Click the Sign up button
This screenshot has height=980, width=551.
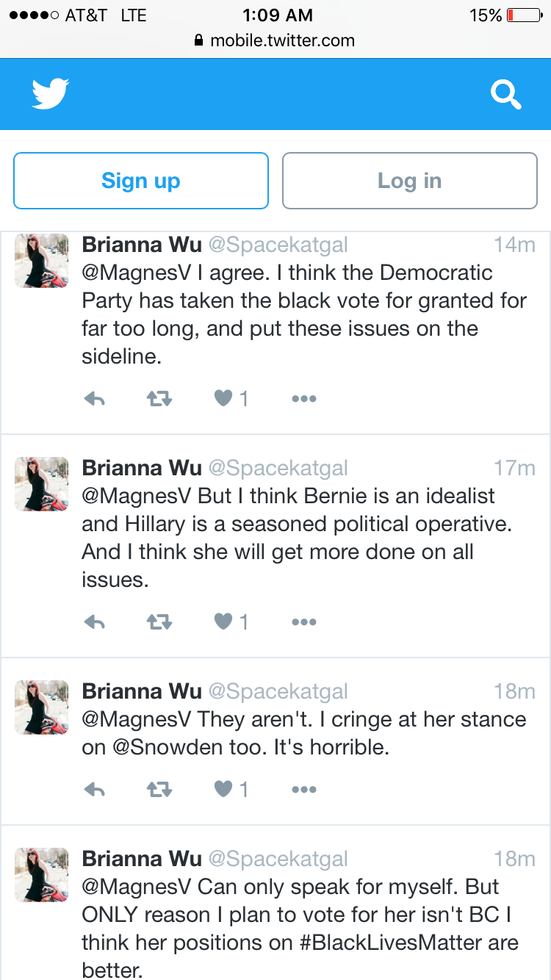[x=141, y=181]
